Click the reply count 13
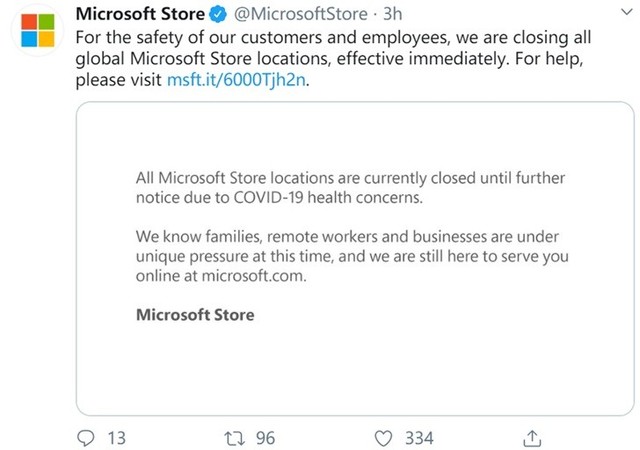640x450 pixels. (117, 439)
